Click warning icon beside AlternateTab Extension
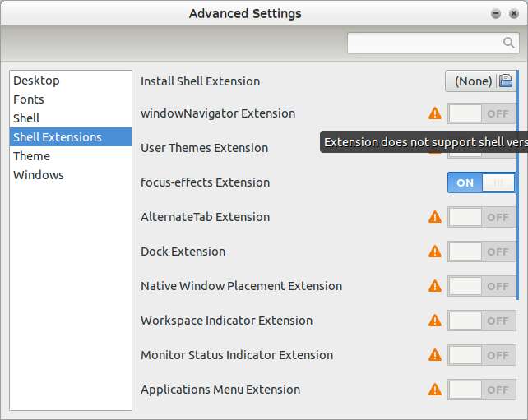The height and width of the screenshot is (420, 528). [x=435, y=217]
